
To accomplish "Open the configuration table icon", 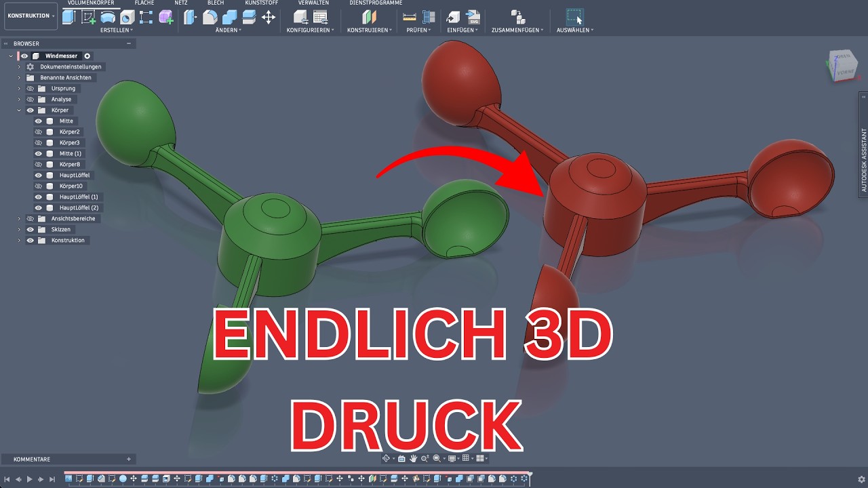I will click(x=320, y=18).
